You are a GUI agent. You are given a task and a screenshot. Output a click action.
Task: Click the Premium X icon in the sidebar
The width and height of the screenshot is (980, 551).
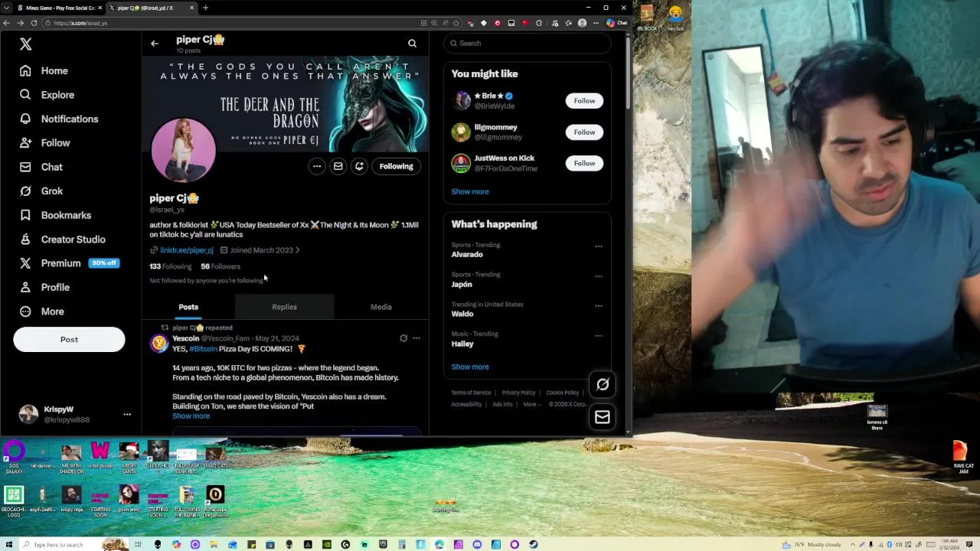point(25,263)
